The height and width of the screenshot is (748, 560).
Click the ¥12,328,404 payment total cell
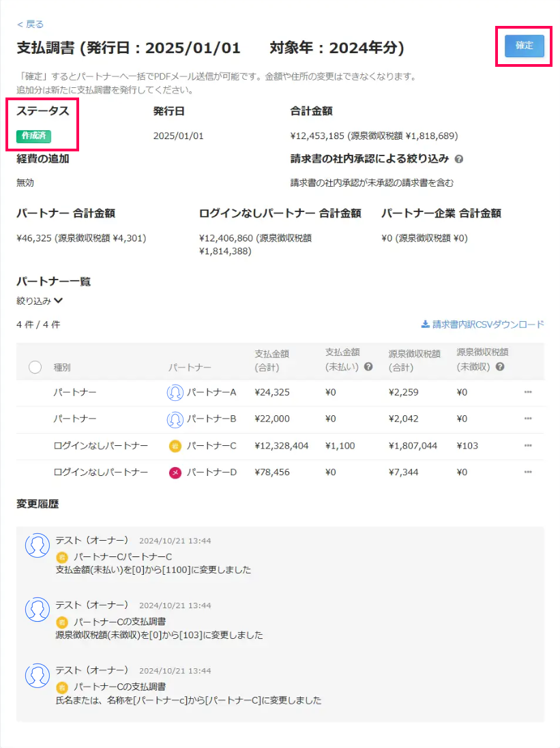click(x=282, y=445)
